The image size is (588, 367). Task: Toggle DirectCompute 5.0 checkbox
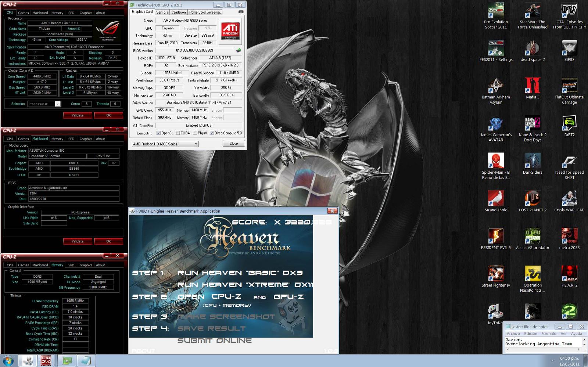(x=212, y=133)
